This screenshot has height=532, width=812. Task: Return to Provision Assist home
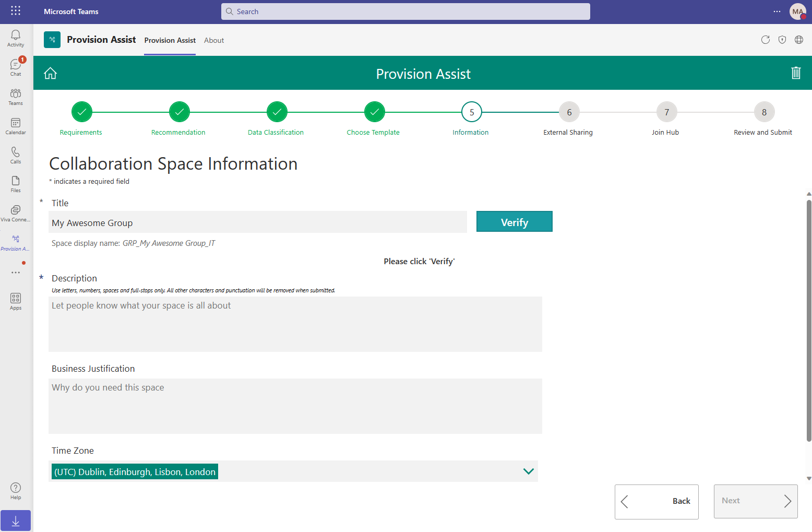tap(50, 73)
